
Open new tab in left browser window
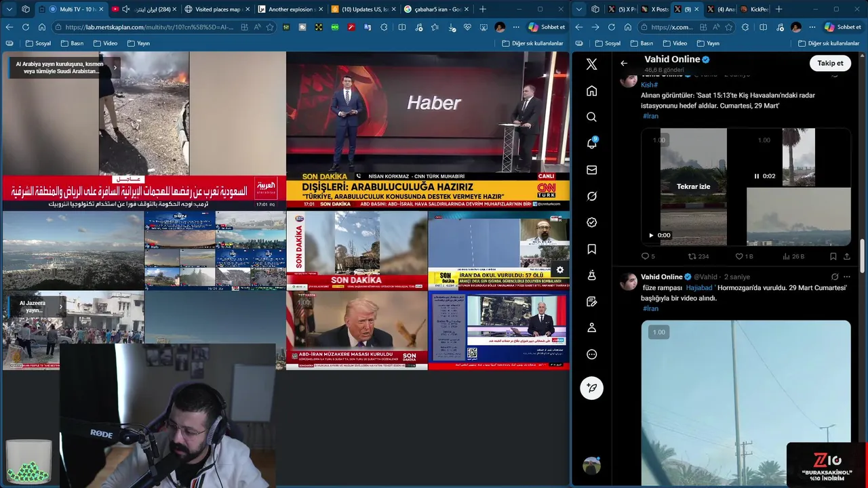tap(483, 9)
